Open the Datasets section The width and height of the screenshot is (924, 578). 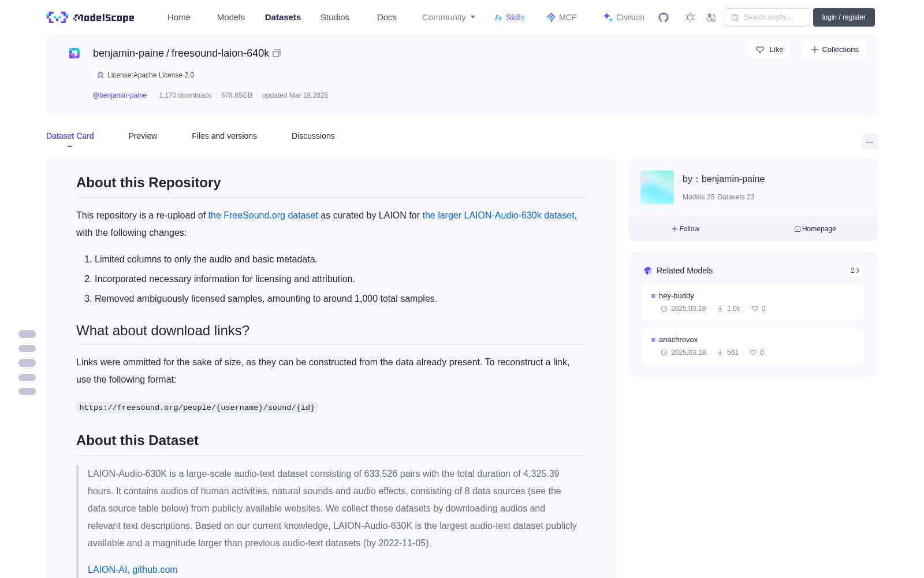coord(283,17)
